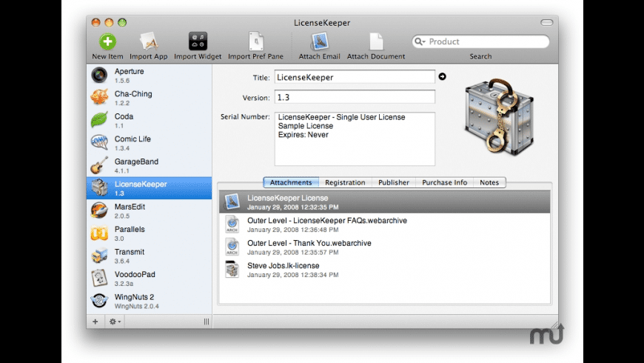
Task: Click the Attach Email toolbar icon
Action: click(x=320, y=41)
